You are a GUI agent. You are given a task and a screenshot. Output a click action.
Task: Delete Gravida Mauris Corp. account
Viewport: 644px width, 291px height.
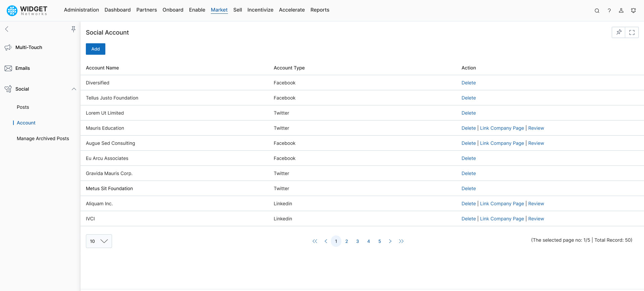point(469,174)
